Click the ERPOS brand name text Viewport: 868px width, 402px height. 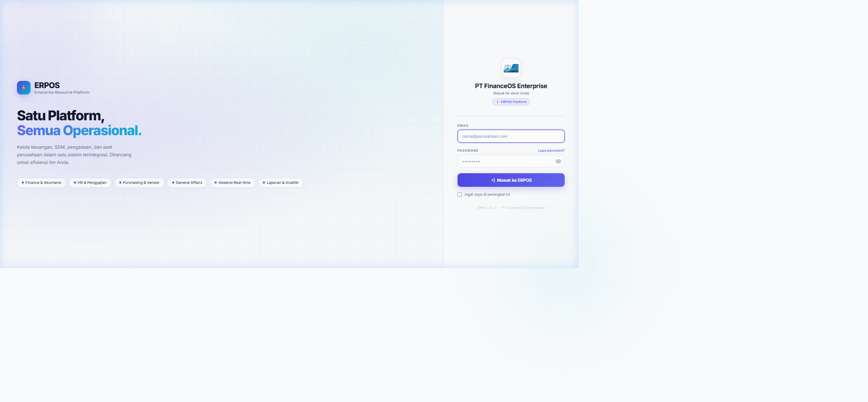pos(47,85)
